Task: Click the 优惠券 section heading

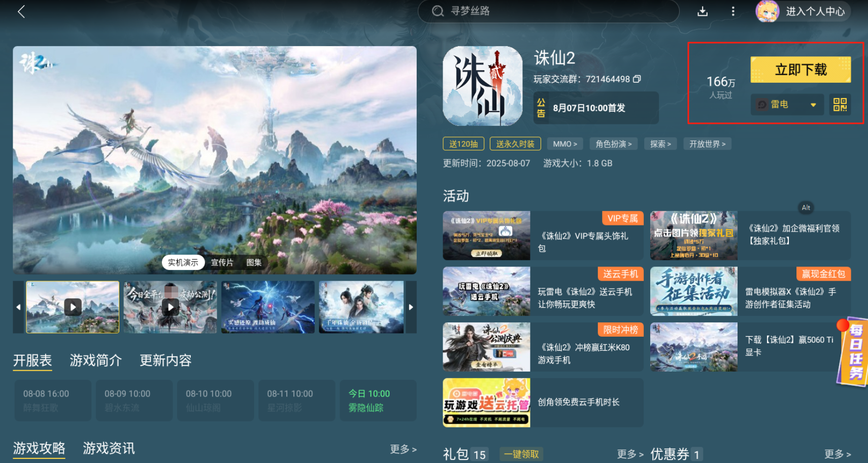Action: 670,454
